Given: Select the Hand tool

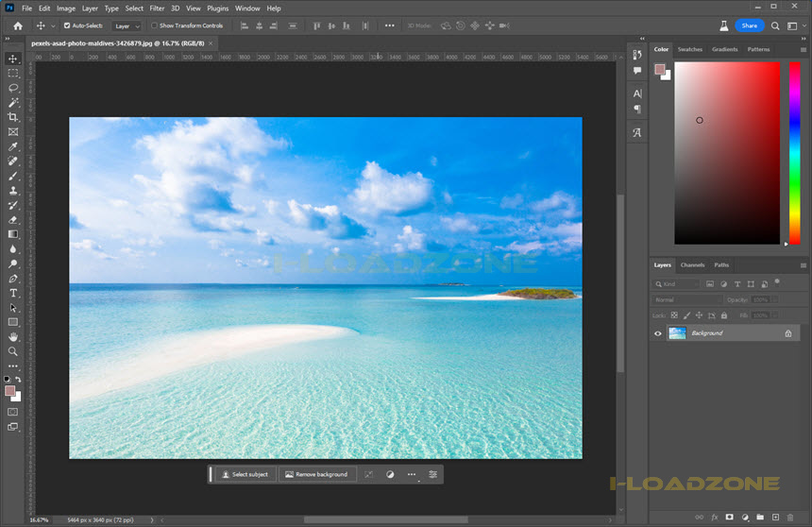Looking at the screenshot, I should [13, 337].
